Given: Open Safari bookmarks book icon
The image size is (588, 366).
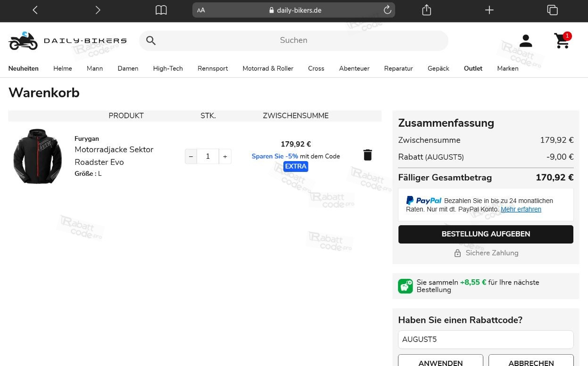Looking at the screenshot, I should coord(161,10).
